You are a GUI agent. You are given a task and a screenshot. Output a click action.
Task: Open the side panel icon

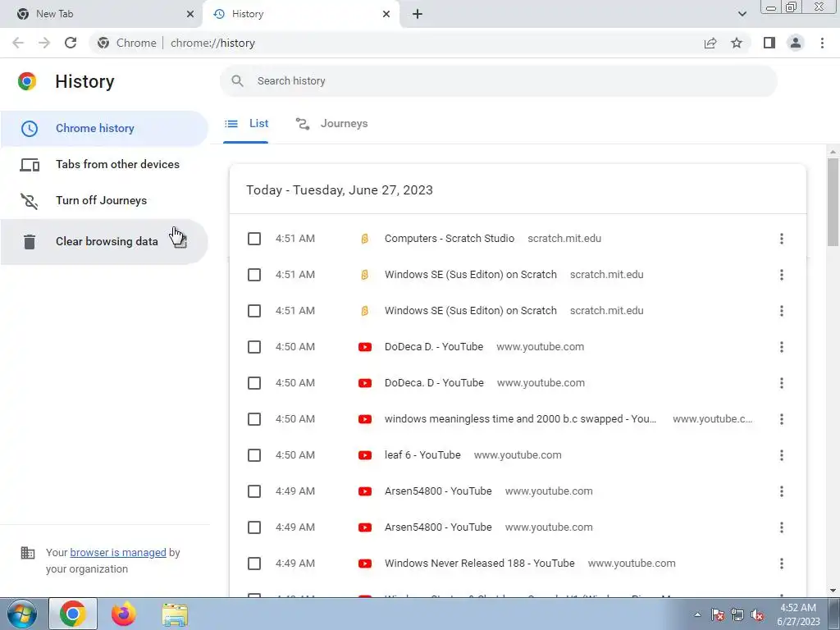769,43
